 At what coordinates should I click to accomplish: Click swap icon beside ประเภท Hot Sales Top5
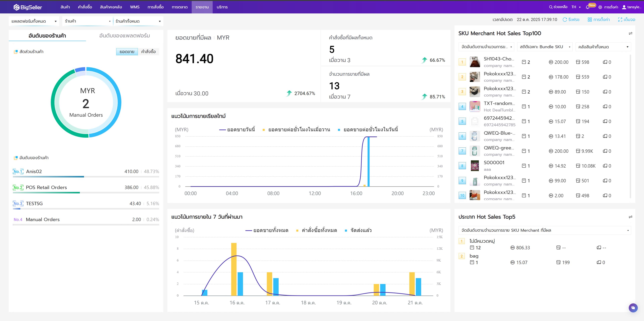(630, 217)
